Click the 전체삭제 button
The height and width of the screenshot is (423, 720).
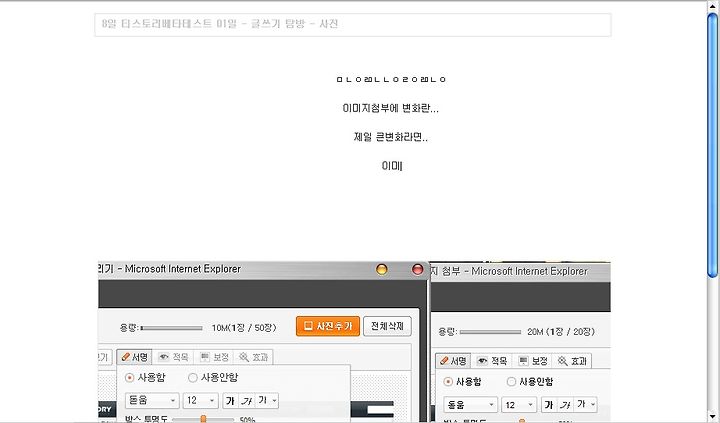(387, 326)
